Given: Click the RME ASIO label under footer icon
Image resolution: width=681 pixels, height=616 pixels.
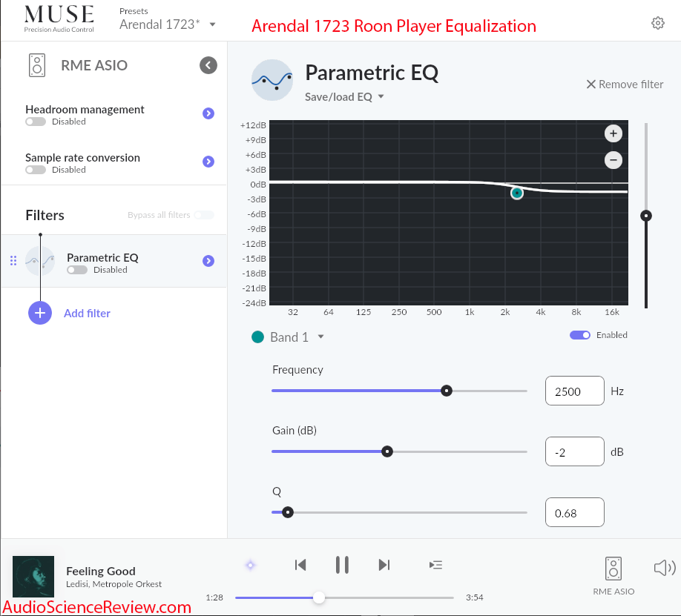Looking at the screenshot, I should (613, 592).
